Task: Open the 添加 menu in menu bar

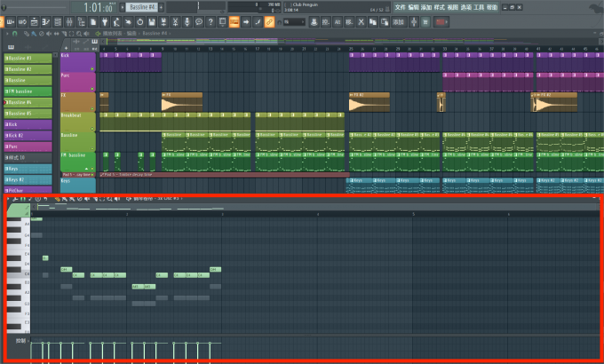Action: coord(426,7)
